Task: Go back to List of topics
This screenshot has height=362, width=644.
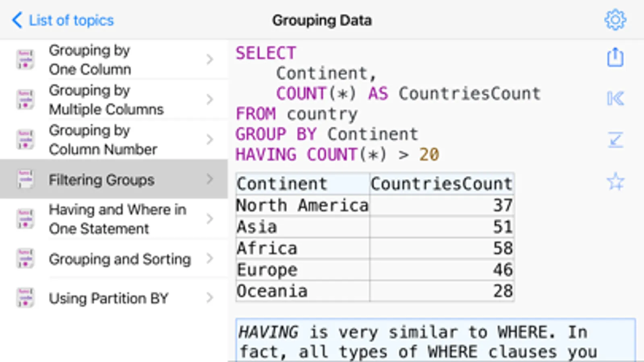Action: [63, 20]
